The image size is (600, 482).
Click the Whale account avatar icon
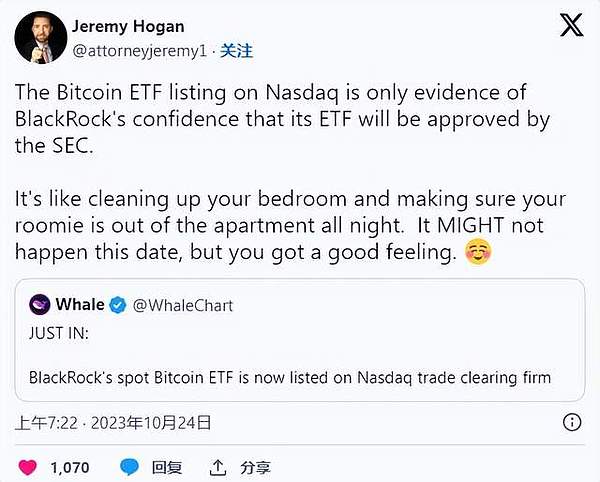[x=41, y=305]
